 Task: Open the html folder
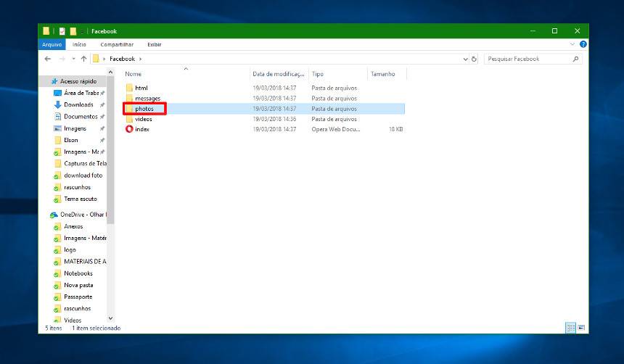point(141,88)
